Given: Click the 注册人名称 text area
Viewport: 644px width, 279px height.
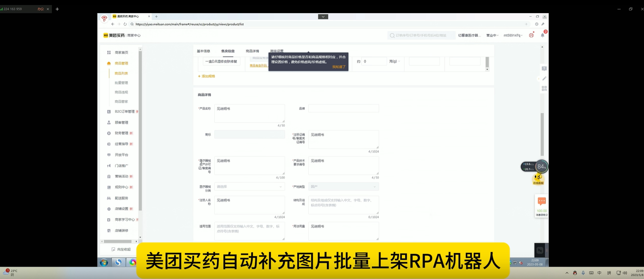Looking at the screenshot, I should click(x=250, y=205).
